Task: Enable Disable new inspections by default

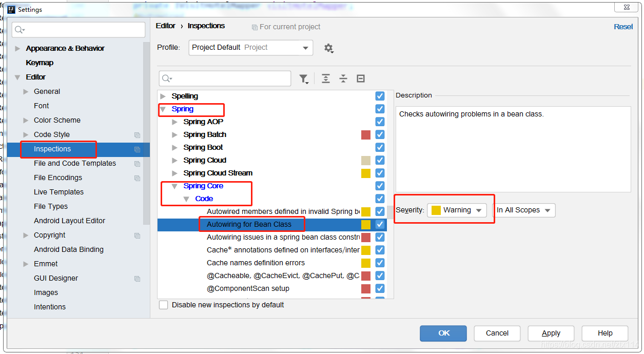Action: 163,305
